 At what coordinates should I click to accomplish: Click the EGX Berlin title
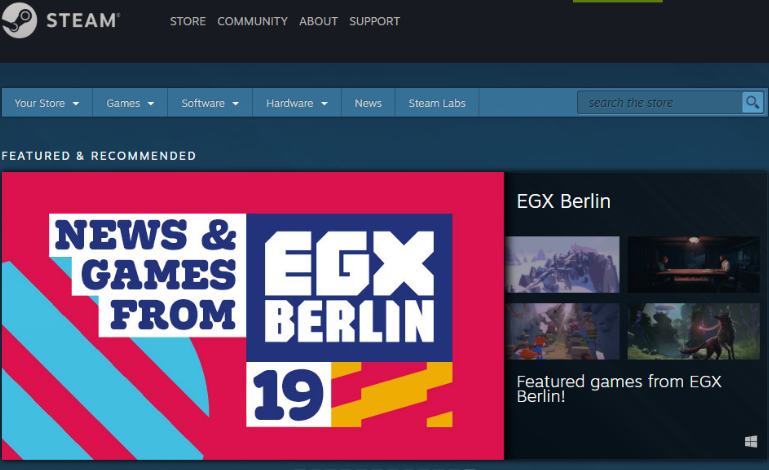[x=564, y=201]
